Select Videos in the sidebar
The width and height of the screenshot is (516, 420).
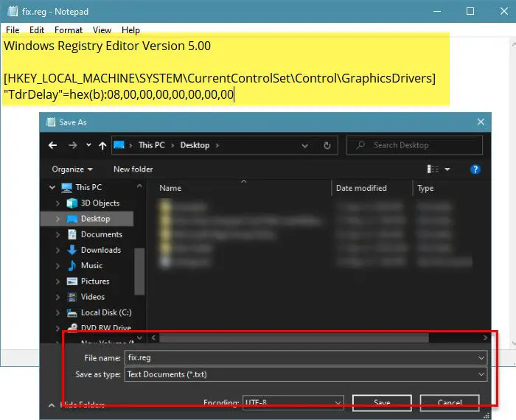(x=93, y=297)
